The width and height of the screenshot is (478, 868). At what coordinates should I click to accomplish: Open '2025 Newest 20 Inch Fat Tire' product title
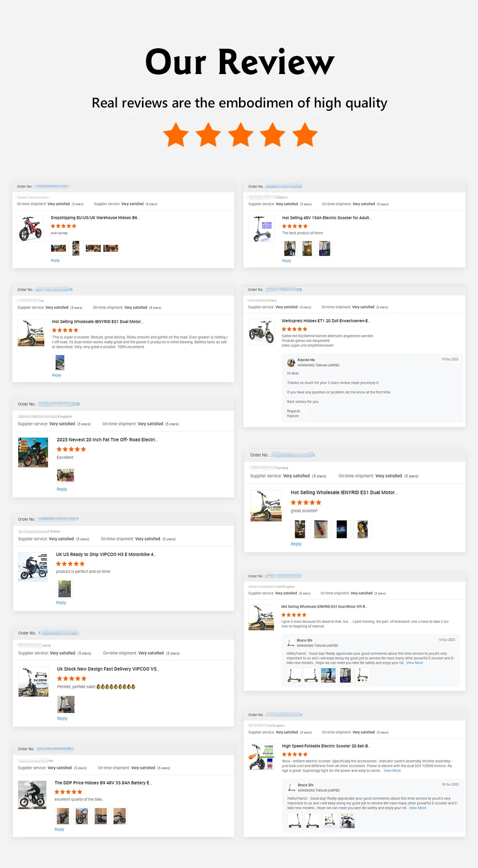pos(107,439)
